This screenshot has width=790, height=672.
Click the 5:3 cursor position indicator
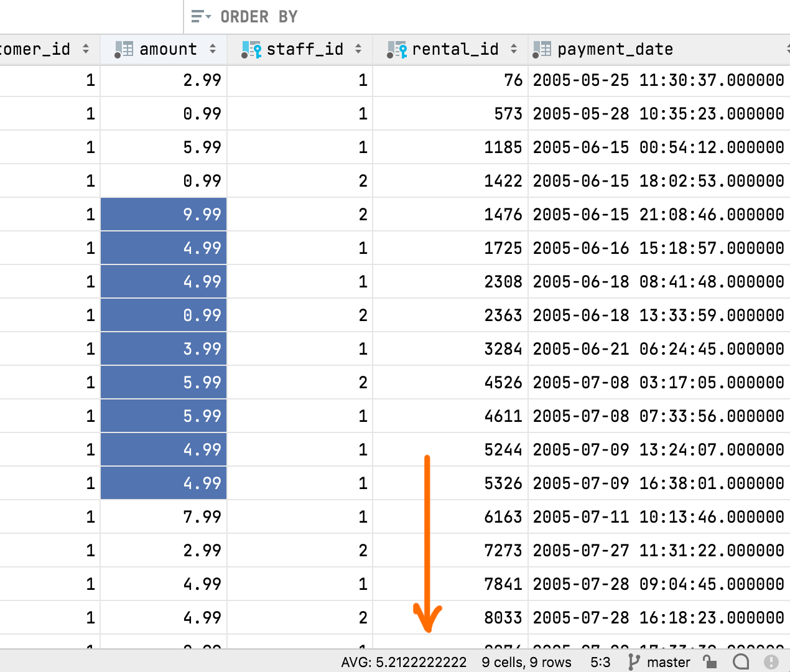pyautogui.click(x=600, y=662)
